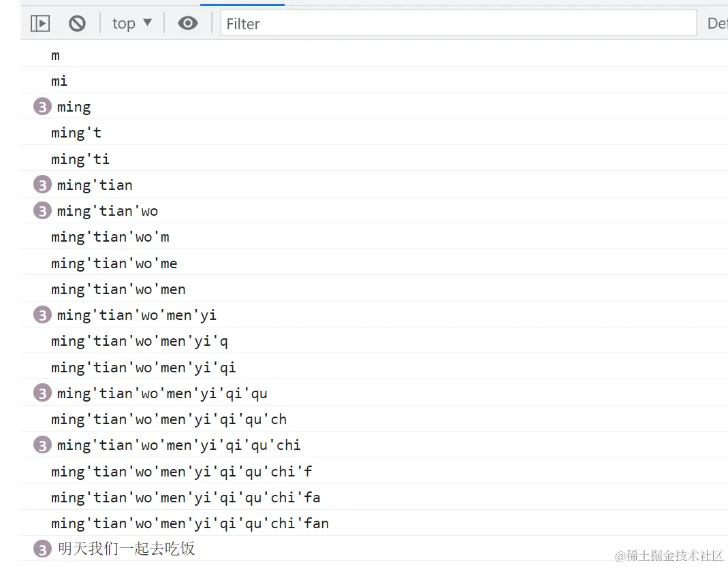The width and height of the screenshot is (728, 567).
Task: Select the log line ending in "chi'fan"
Action: 190,524
